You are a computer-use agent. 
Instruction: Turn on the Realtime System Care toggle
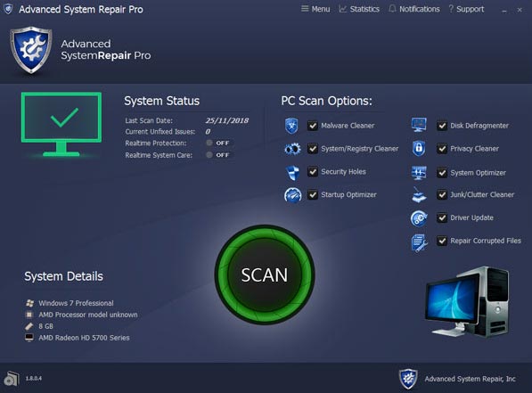point(218,155)
